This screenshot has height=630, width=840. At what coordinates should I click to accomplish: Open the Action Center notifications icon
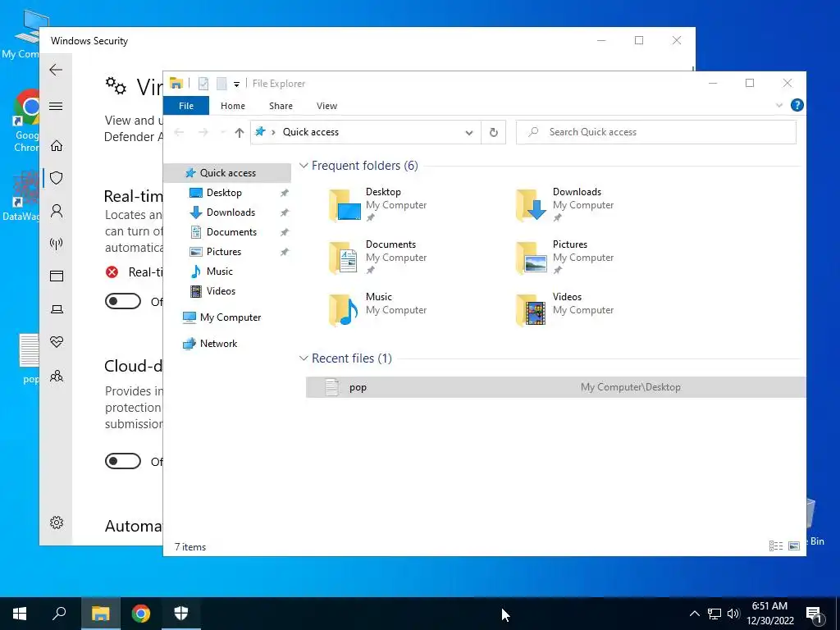814,614
